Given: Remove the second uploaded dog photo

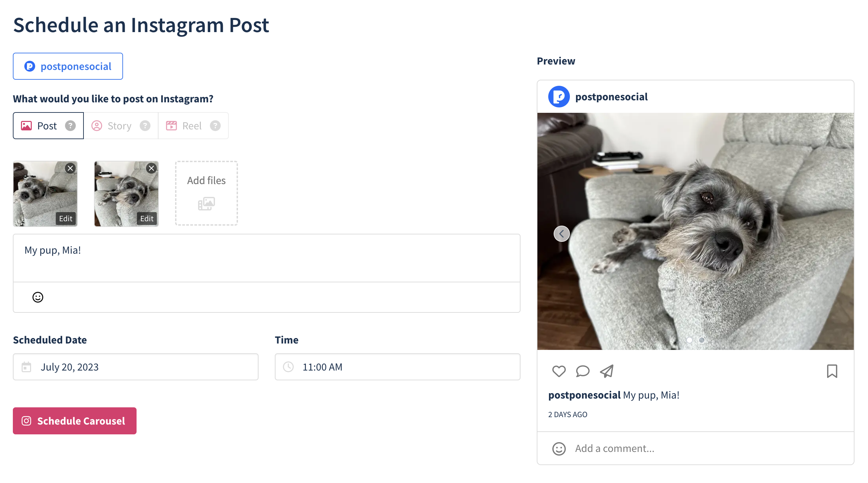Looking at the screenshot, I should coord(151,168).
